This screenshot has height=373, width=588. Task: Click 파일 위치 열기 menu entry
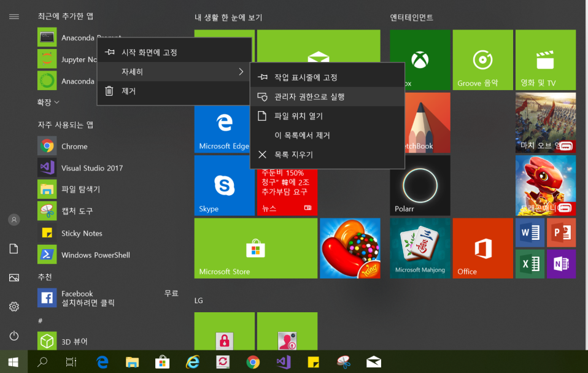pos(327,116)
